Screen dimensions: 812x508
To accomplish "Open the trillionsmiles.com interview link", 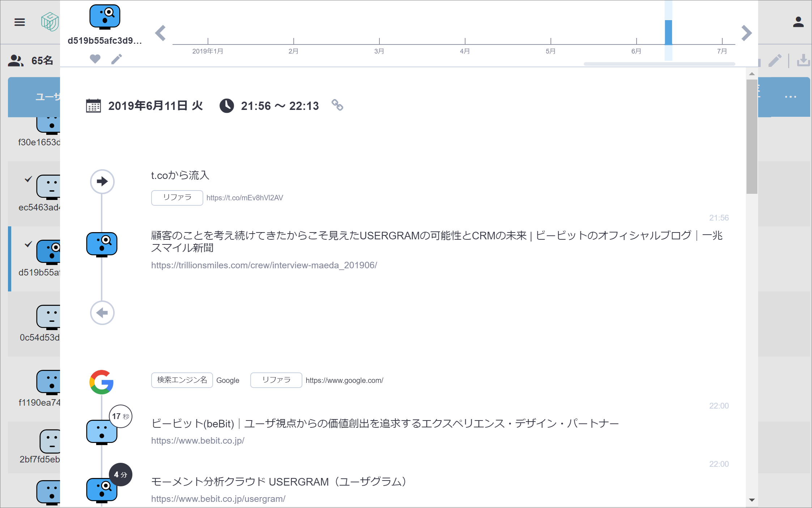I will point(264,265).
